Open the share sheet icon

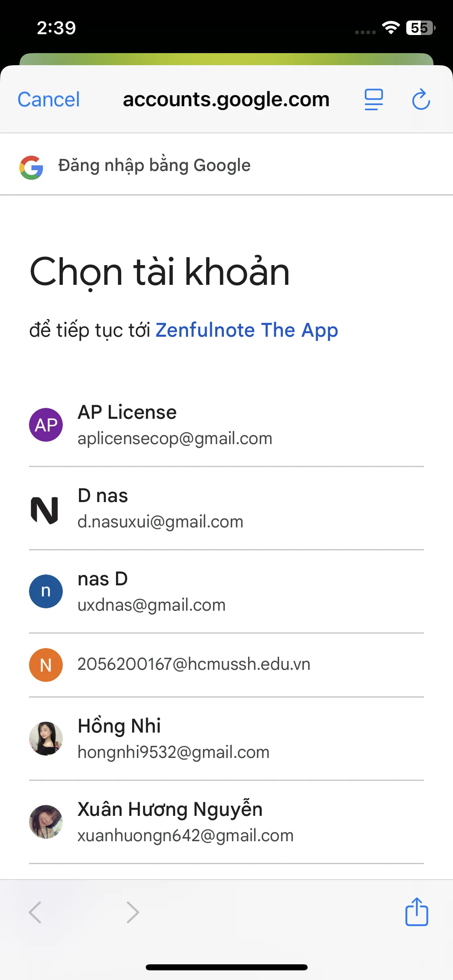[416, 912]
